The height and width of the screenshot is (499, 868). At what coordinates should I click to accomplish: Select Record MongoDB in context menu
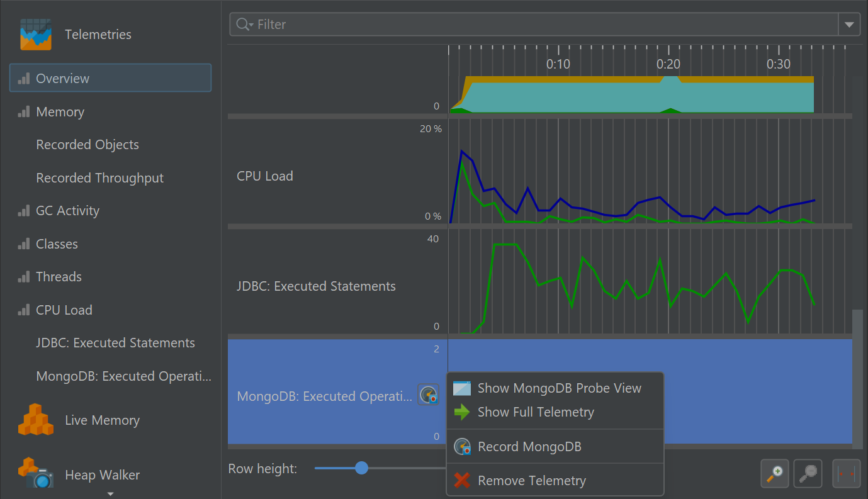tap(529, 447)
